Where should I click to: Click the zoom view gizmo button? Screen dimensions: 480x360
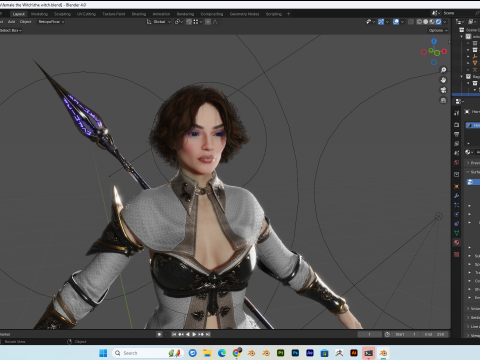(x=443, y=70)
